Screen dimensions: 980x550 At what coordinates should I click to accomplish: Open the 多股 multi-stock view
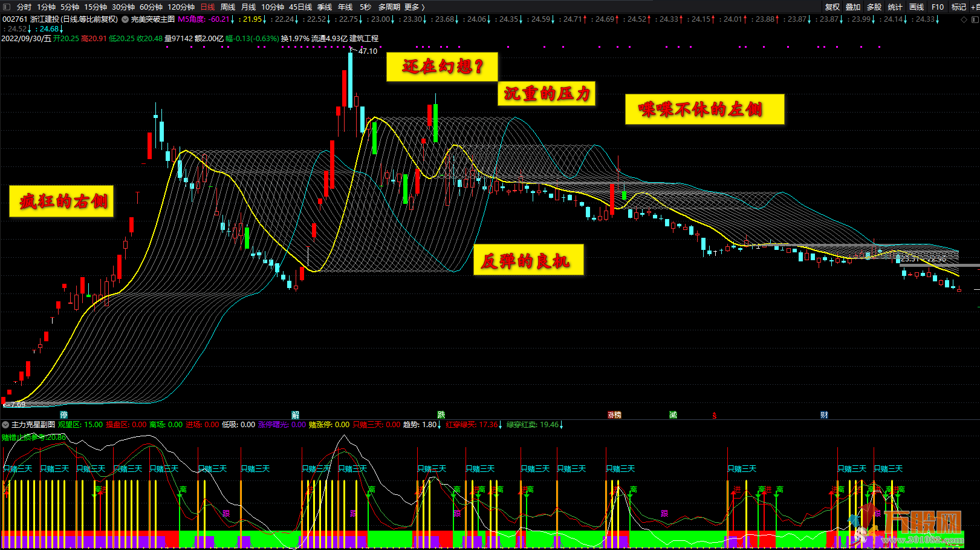pos(874,7)
